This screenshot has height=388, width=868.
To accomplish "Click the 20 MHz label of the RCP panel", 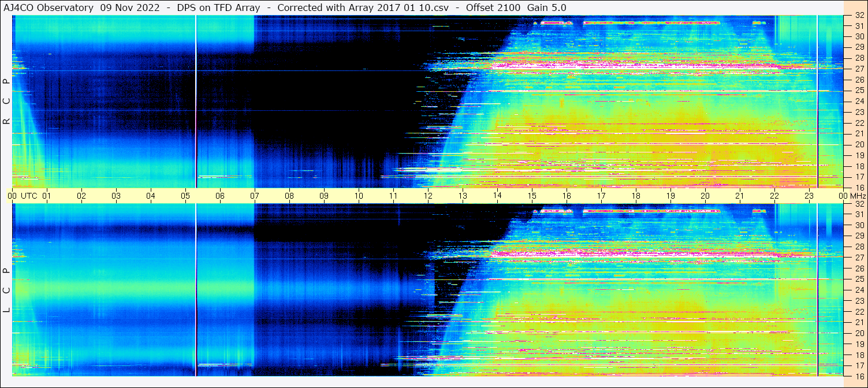I will pyautogui.click(x=859, y=144).
